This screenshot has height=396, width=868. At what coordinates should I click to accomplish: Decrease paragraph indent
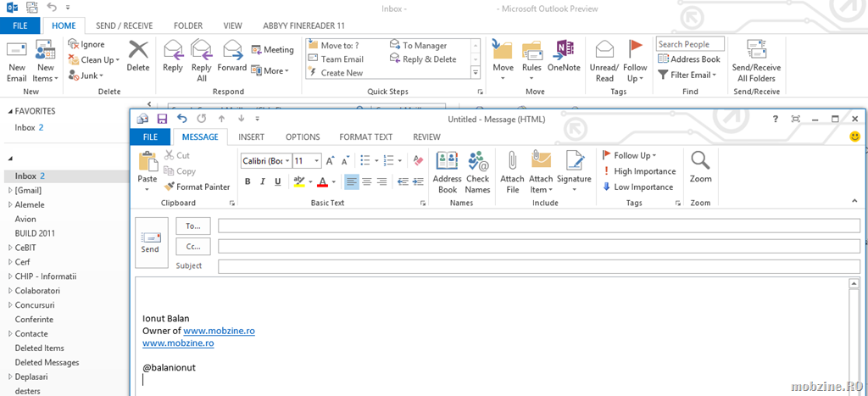(403, 181)
